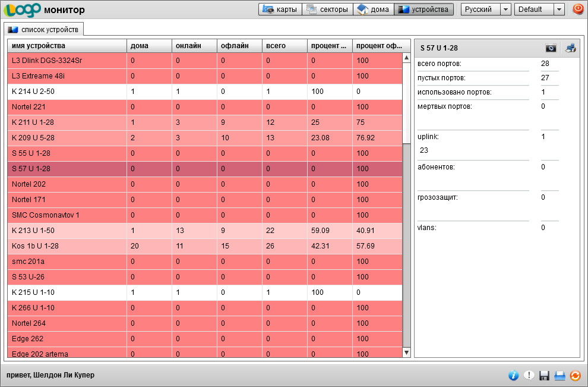Viewport: 588px width, 387px height.
Task: Sort by имя устройства column header
Action: tap(67, 46)
